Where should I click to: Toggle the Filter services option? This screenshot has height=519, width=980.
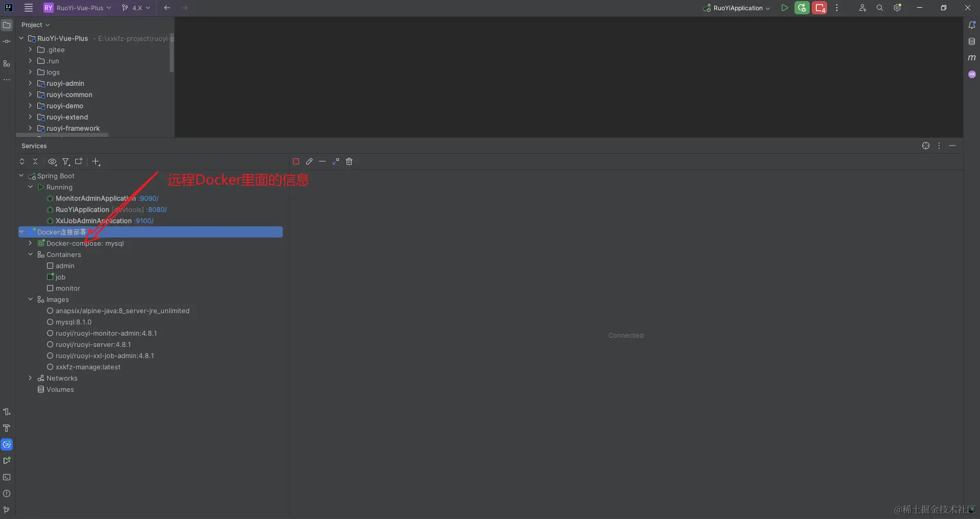66,162
